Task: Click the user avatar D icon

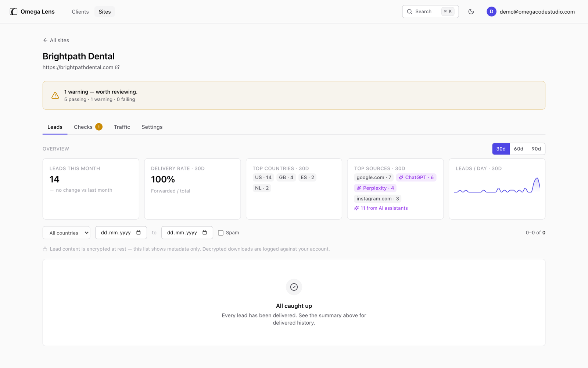Action: (x=491, y=12)
